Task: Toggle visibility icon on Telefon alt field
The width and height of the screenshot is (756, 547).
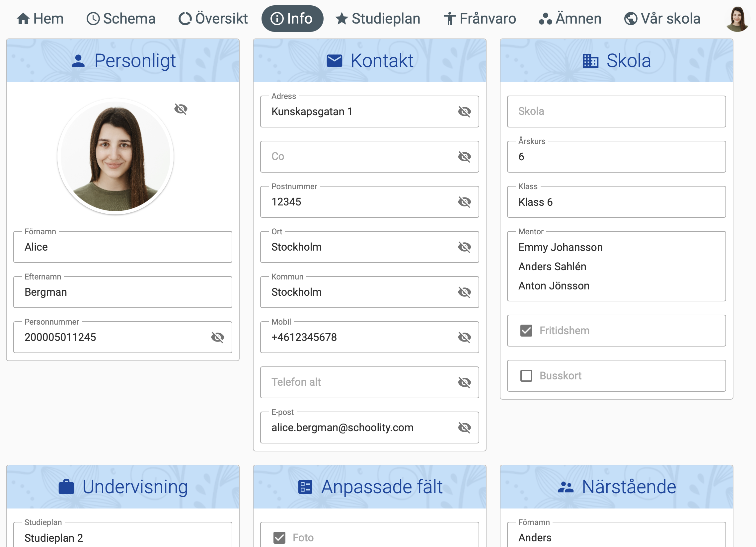Action: pos(464,382)
